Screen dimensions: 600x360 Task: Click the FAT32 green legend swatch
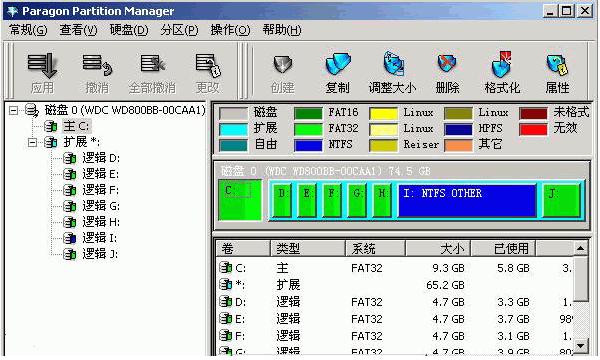coord(308,129)
